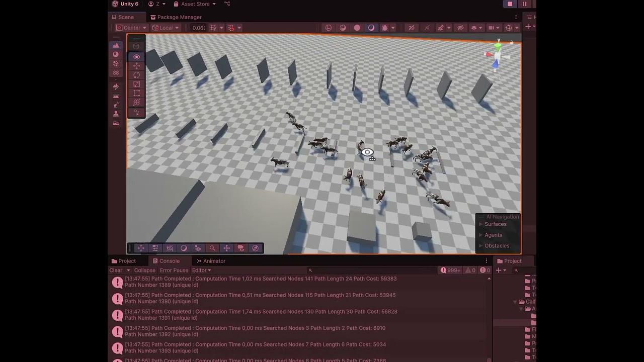This screenshot has width=644, height=362.
Task: Open the Center pivot dropdown
Action: pos(132,28)
